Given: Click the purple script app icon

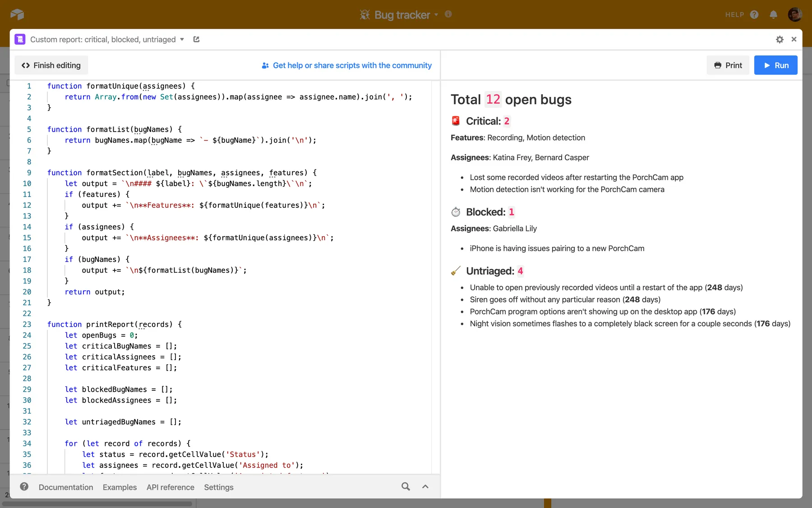Looking at the screenshot, I should click(x=20, y=39).
